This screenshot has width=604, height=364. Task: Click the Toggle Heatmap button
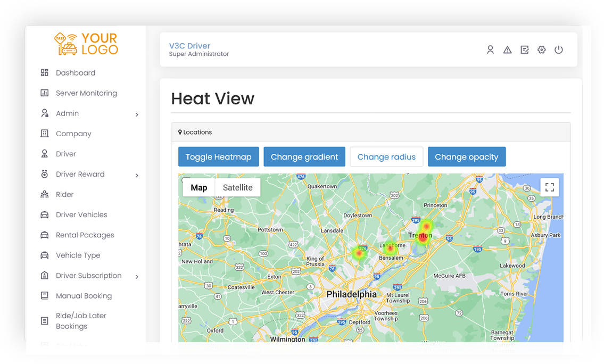pyautogui.click(x=218, y=157)
